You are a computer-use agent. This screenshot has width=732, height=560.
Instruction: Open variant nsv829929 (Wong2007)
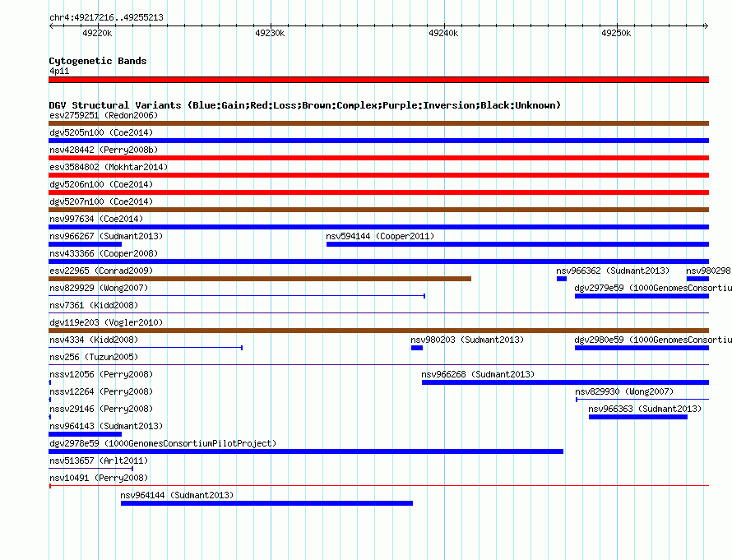(x=99, y=288)
